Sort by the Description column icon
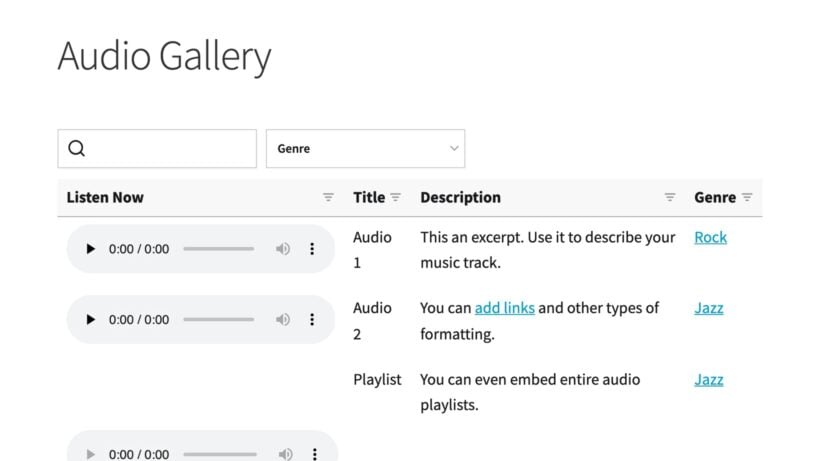Image resolution: width=820 pixels, height=461 pixels. tap(670, 197)
